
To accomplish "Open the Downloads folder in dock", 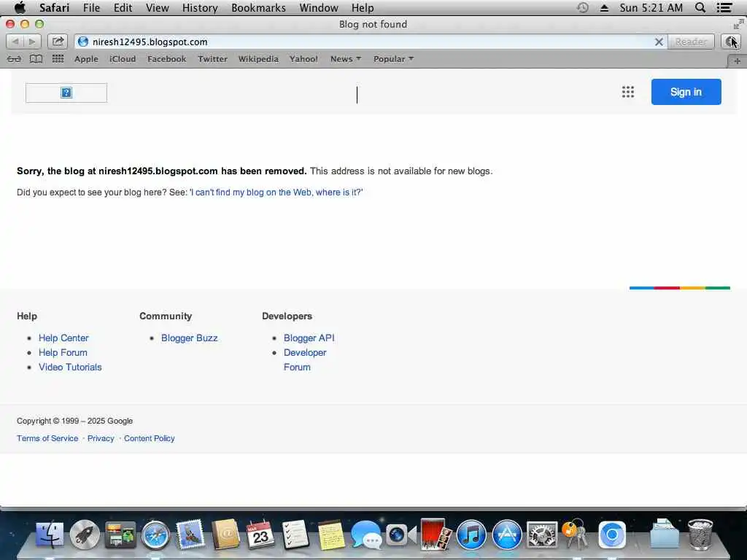I will coord(665,534).
